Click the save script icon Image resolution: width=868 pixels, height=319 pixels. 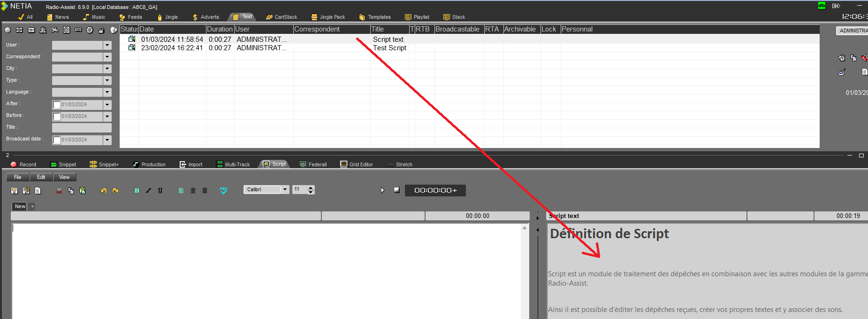click(14, 190)
